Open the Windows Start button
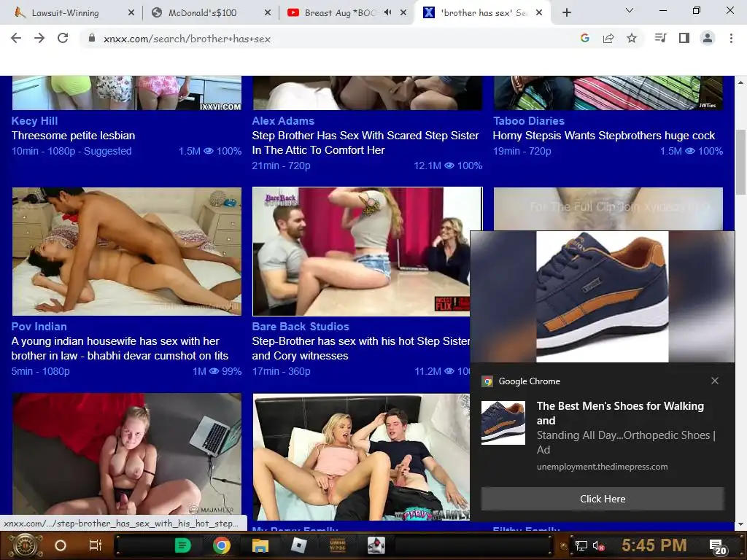The height and width of the screenshot is (560, 747). click(x=26, y=545)
